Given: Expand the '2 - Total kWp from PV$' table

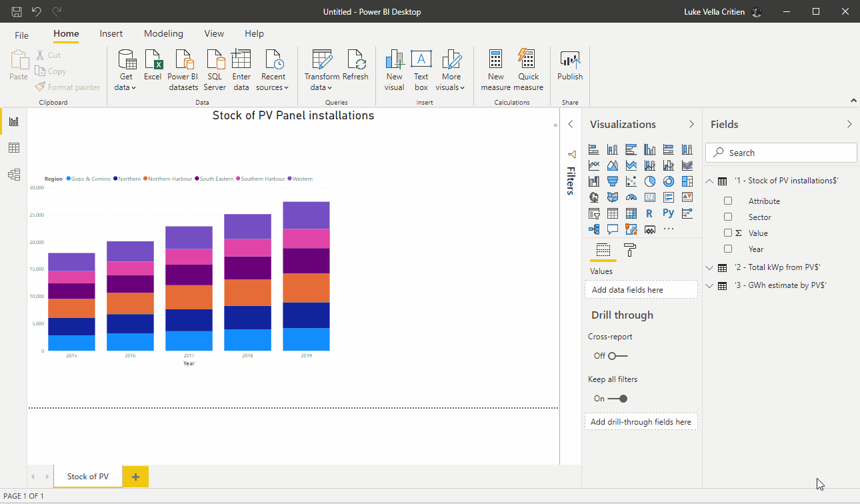Looking at the screenshot, I should coord(709,267).
